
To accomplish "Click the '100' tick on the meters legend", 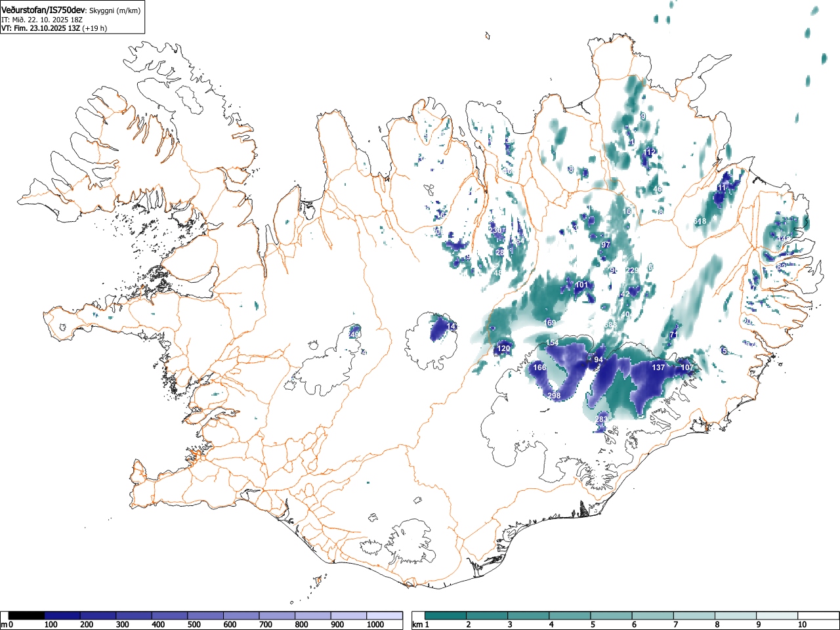I will point(51,625).
